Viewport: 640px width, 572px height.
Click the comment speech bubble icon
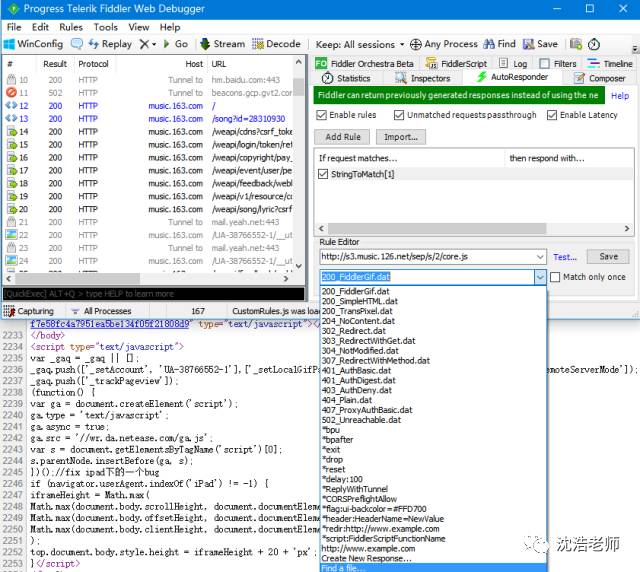[77, 44]
